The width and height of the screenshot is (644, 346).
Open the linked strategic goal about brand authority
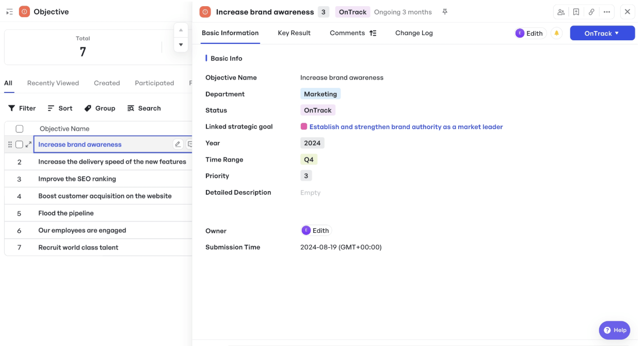pyautogui.click(x=406, y=127)
